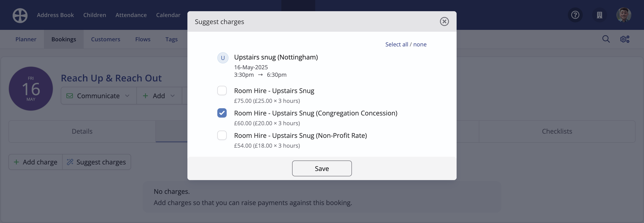Tick the Room Hire - Upstairs Snug checkbox
Viewport: 644px width, 223px height.
(222, 91)
